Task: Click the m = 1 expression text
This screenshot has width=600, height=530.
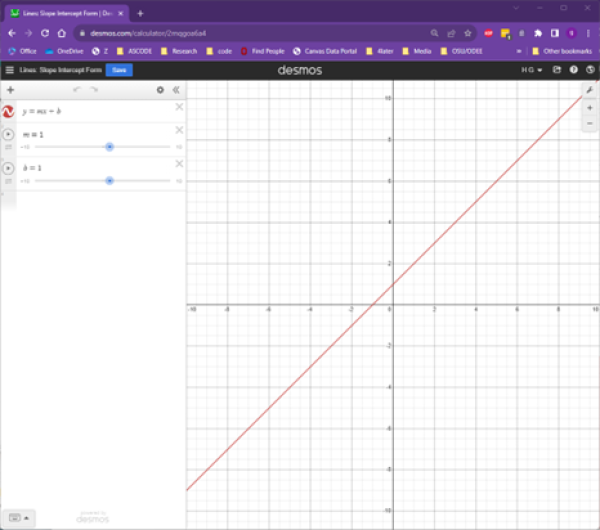Action: [x=33, y=135]
